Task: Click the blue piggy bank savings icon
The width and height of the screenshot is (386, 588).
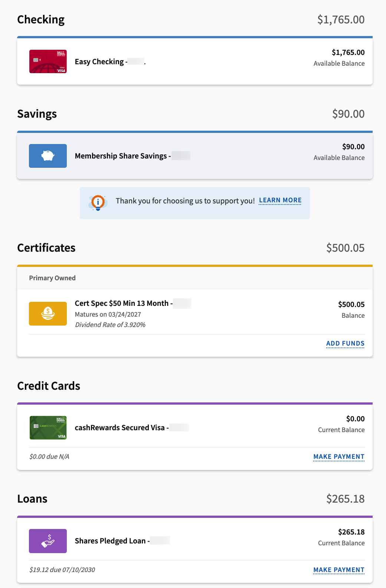Action: point(48,156)
